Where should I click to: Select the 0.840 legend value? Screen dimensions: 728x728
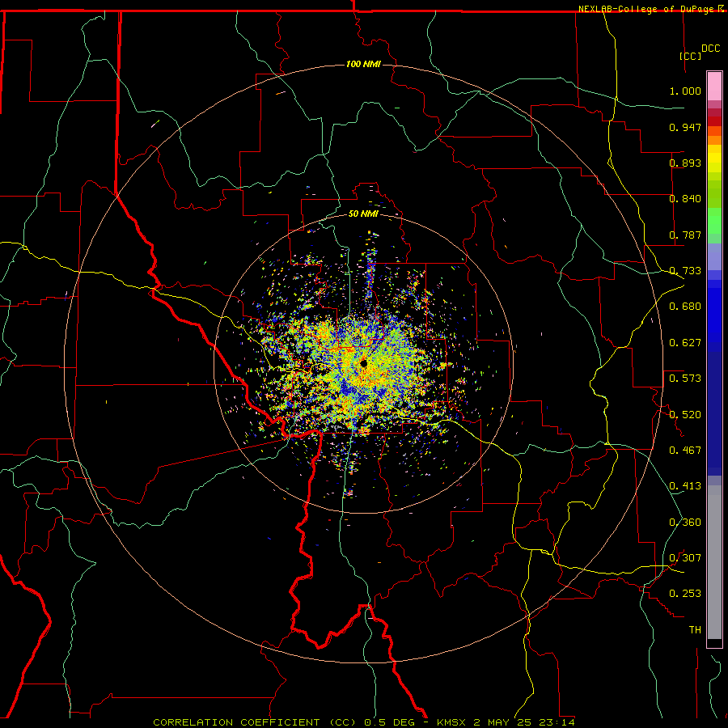[685, 199]
